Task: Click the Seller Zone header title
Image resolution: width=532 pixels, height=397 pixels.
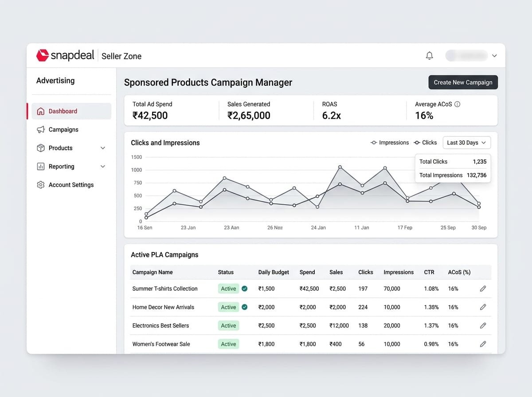Action: [121, 56]
